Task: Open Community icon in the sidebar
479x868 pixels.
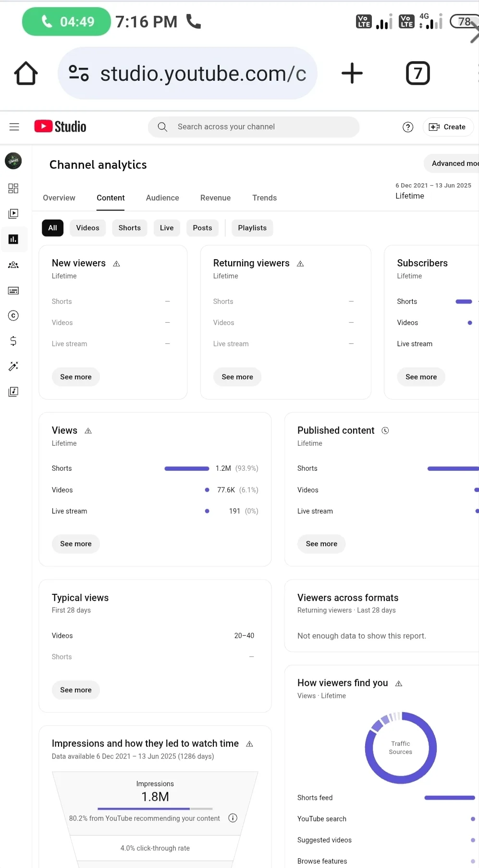Action: point(13,265)
